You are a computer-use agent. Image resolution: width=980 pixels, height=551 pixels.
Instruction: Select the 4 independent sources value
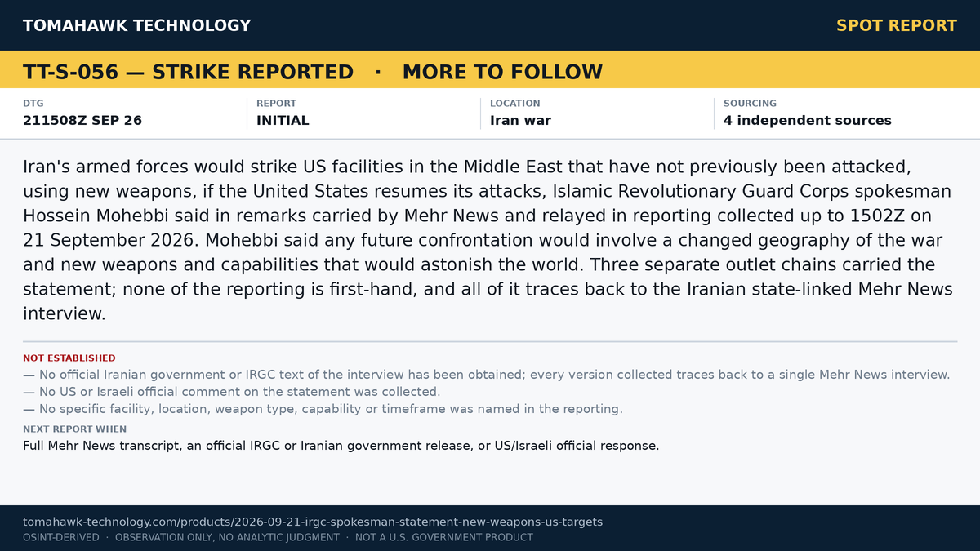coord(808,121)
